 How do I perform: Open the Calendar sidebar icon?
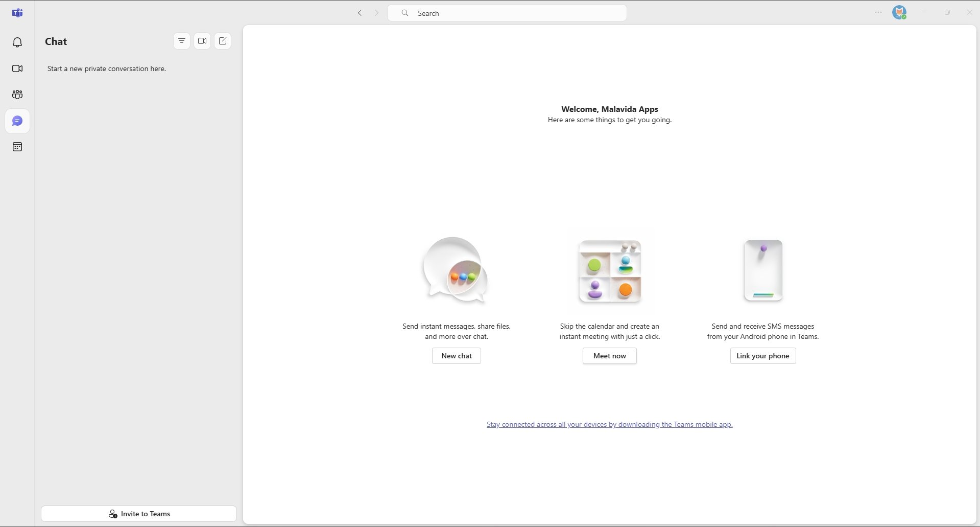pyautogui.click(x=17, y=147)
